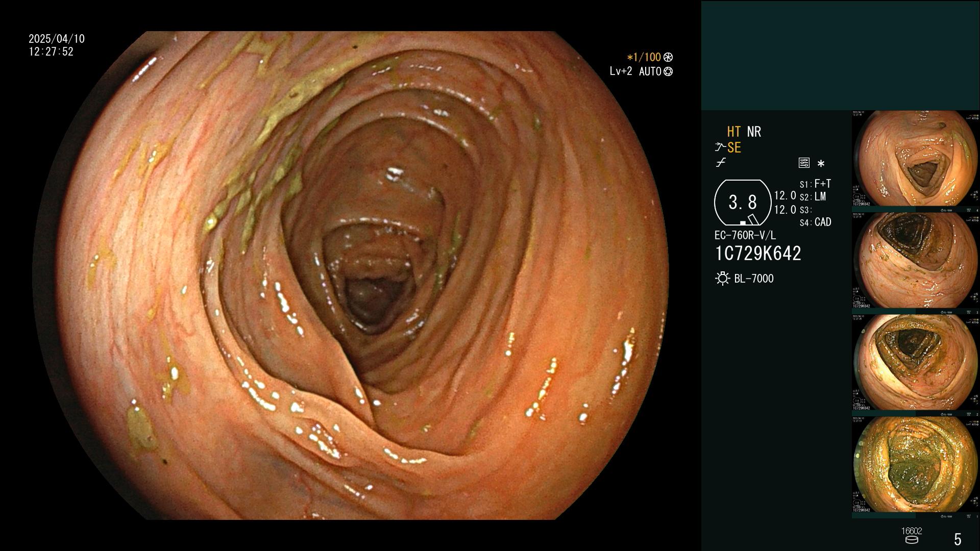Viewport: 980px width, 551px height.
Task: Click the structure enhancement curve icon before SE
Action: tap(720, 147)
